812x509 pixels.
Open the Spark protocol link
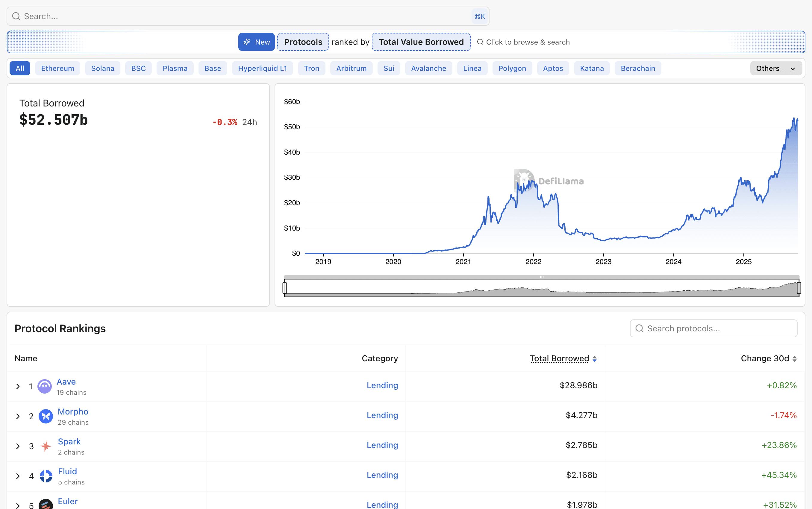[x=69, y=441]
